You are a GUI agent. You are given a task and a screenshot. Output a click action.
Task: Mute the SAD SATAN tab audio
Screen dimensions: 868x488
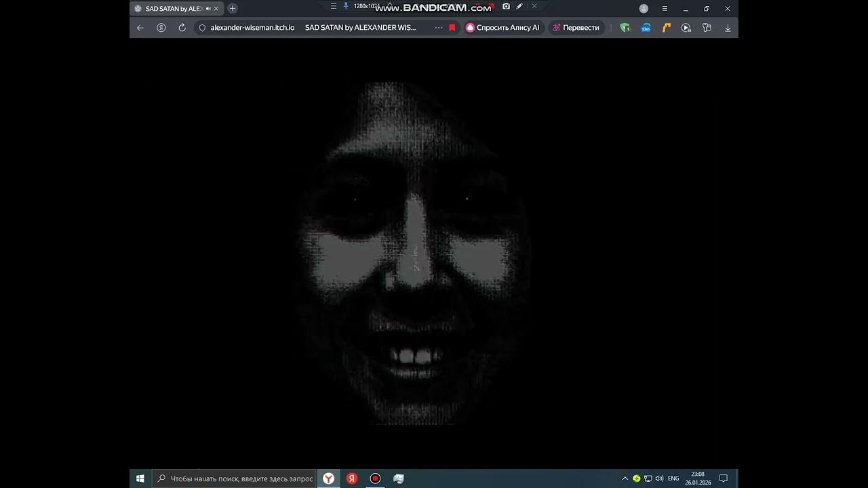click(x=208, y=9)
